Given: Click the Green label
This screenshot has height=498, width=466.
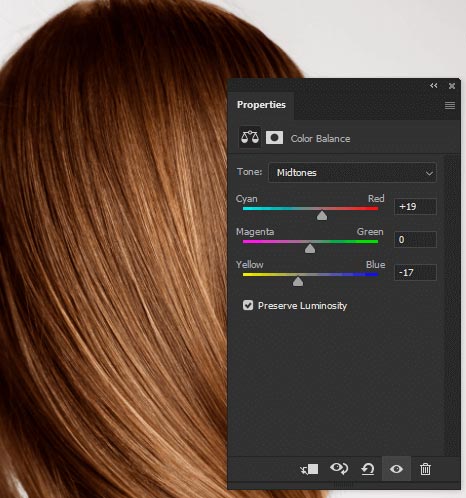Looking at the screenshot, I should click(x=370, y=231).
